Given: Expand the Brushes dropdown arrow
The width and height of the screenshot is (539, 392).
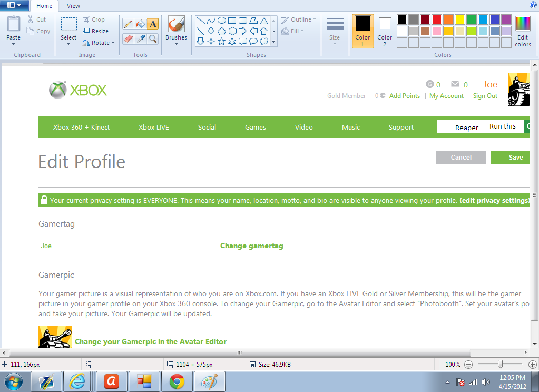Looking at the screenshot, I should click(x=176, y=44).
